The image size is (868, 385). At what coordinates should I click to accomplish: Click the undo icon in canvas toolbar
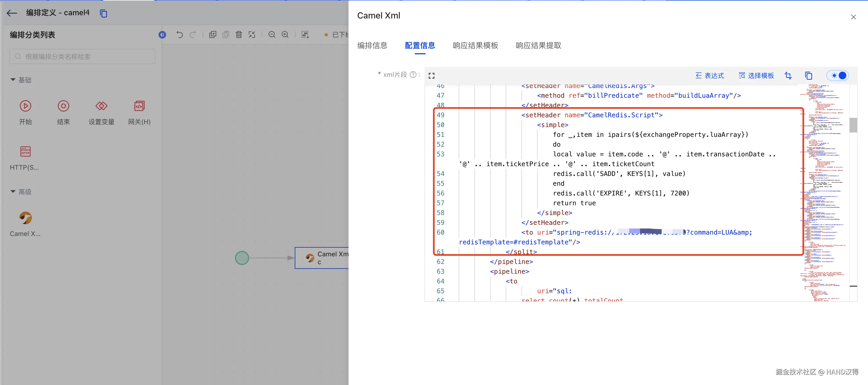[x=180, y=34]
